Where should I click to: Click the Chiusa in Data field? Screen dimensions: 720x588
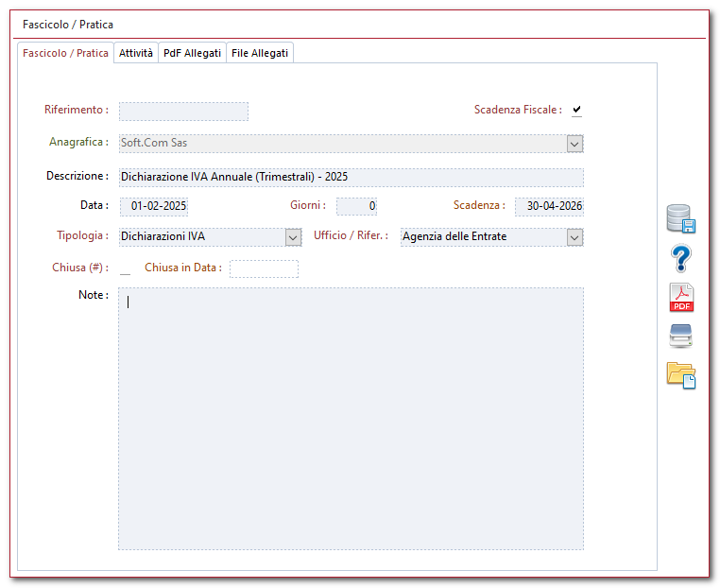click(264, 268)
